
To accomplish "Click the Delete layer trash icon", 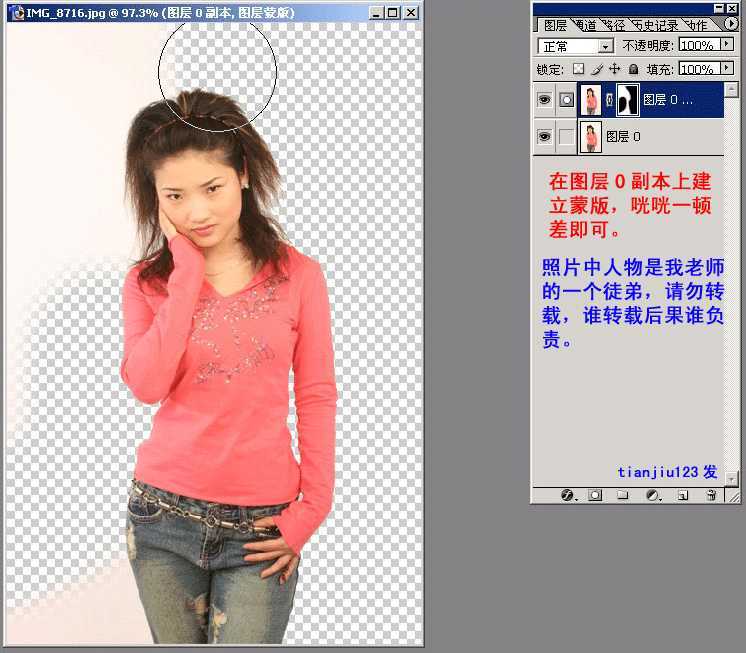I will click(711, 495).
